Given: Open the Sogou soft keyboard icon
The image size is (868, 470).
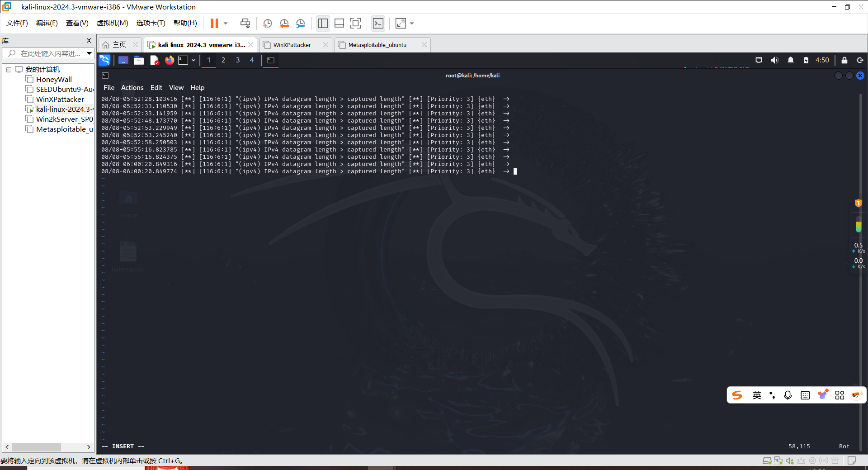Looking at the screenshot, I should (805, 395).
